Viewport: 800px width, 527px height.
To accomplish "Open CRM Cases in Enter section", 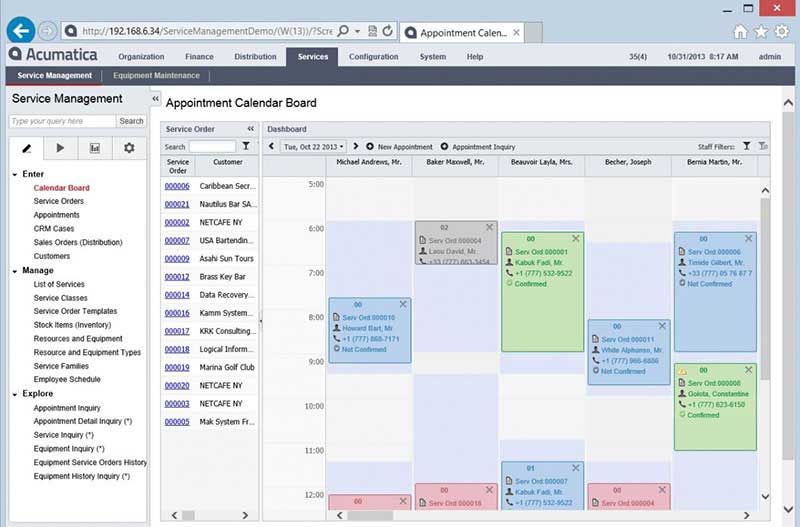I will pos(54,229).
